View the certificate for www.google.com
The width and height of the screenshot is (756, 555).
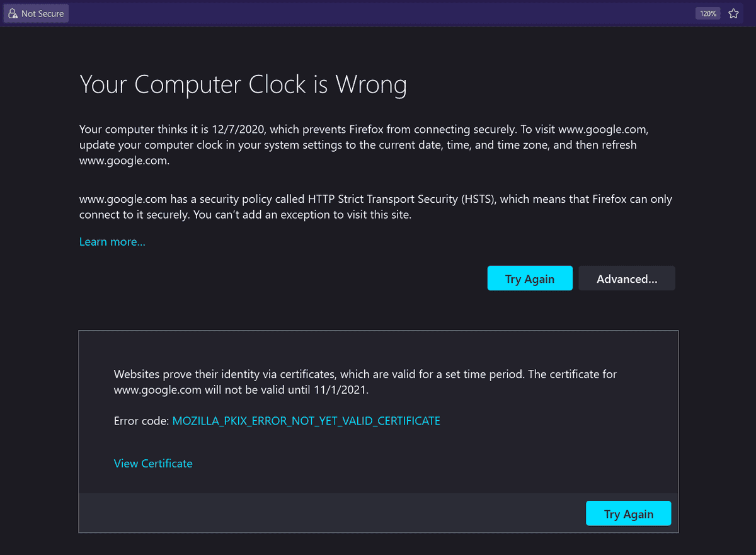pos(153,463)
